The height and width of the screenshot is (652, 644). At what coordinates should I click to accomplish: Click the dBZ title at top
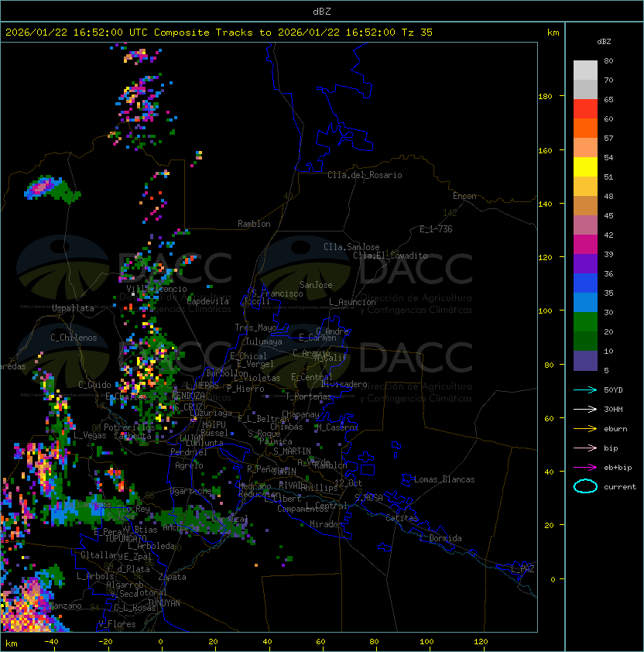[322, 12]
